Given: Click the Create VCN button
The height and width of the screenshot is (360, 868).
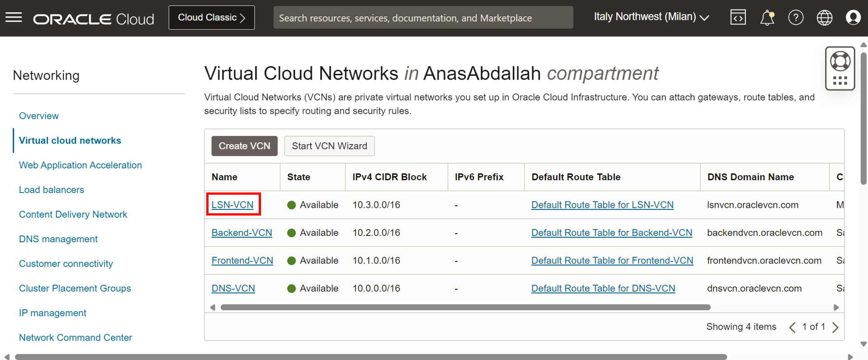Looking at the screenshot, I should coord(244,146).
